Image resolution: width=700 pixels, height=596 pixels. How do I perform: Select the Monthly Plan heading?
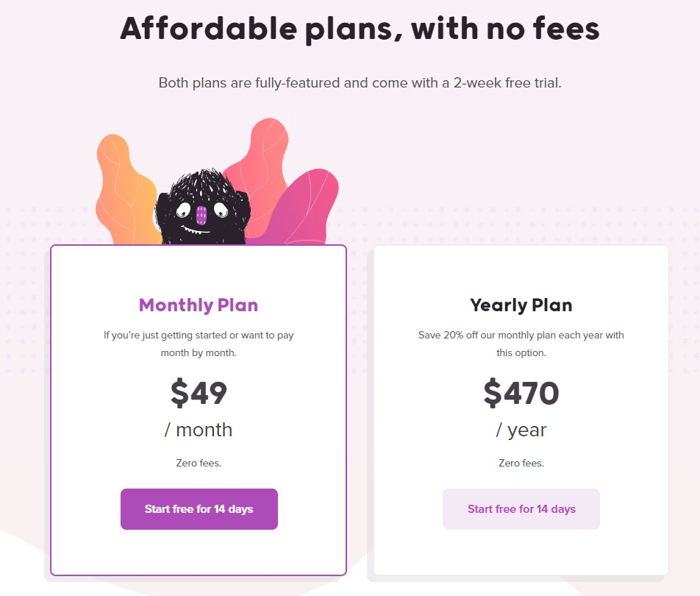click(199, 305)
